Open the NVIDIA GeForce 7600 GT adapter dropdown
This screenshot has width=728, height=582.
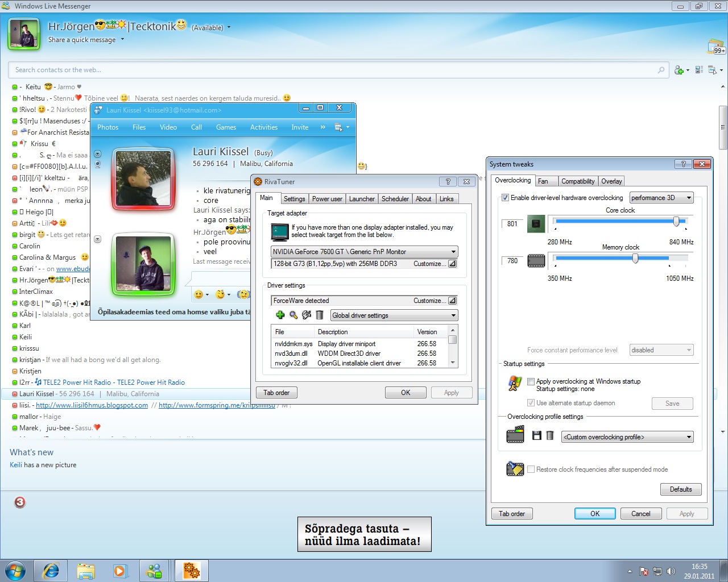365,252
